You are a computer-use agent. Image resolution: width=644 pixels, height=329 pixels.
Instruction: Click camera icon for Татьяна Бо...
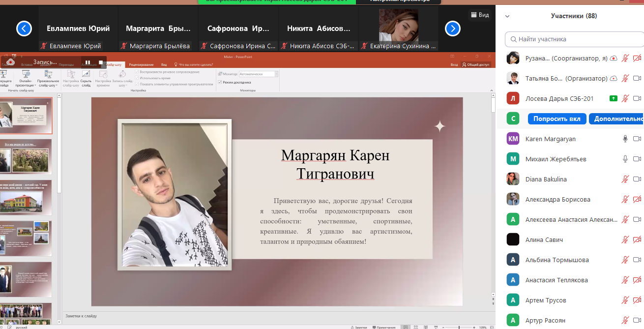click(637, 78)
